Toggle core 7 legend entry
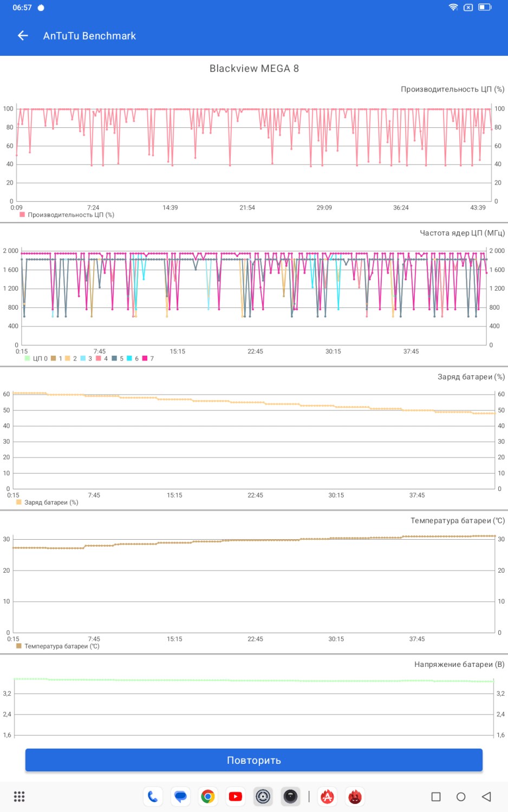This screenshot has width=508, height=812. click(x=148, y=358)
